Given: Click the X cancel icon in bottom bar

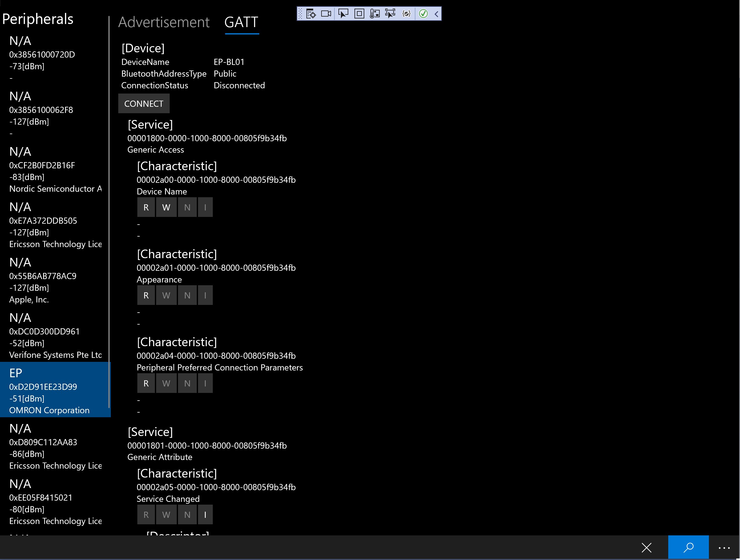Looking at the screenshot, I should [646, 548].
